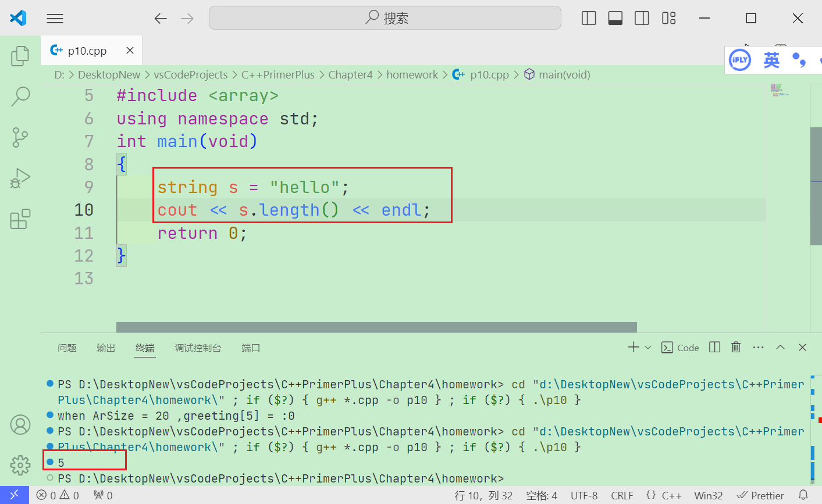
Task: Click line number 10 in gutter
Action: pyautogui.click(x=84, y=210)
